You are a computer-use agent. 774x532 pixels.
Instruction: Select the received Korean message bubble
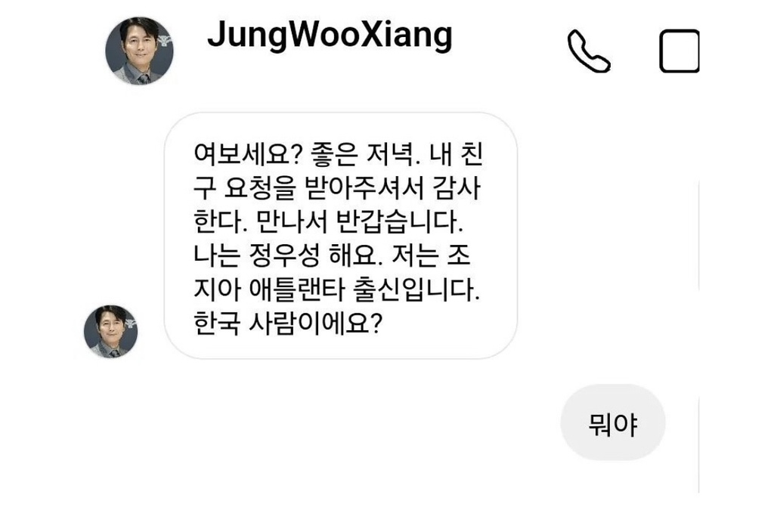point(341,236)
